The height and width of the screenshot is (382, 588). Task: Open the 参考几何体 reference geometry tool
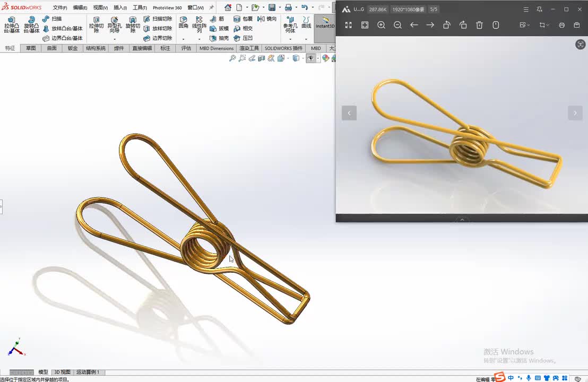tap(290, 25)
